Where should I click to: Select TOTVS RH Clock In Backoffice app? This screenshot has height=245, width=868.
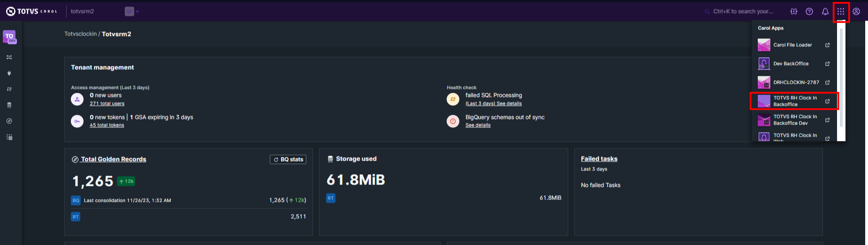pos(794,101)
